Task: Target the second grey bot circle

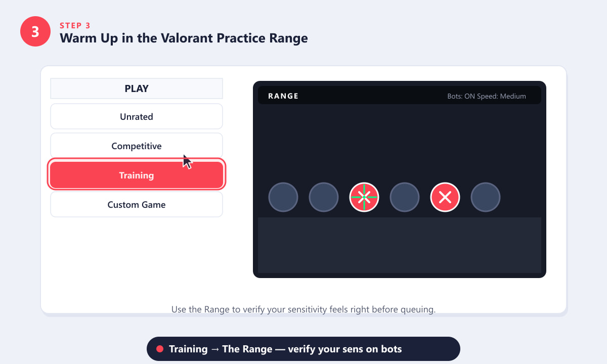Action: (x=324, y=197)
